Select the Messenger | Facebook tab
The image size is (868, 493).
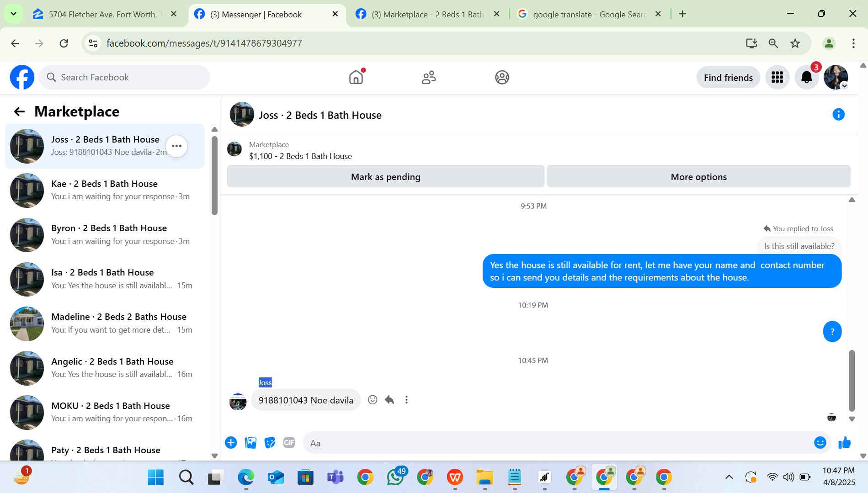coord(256,14)
